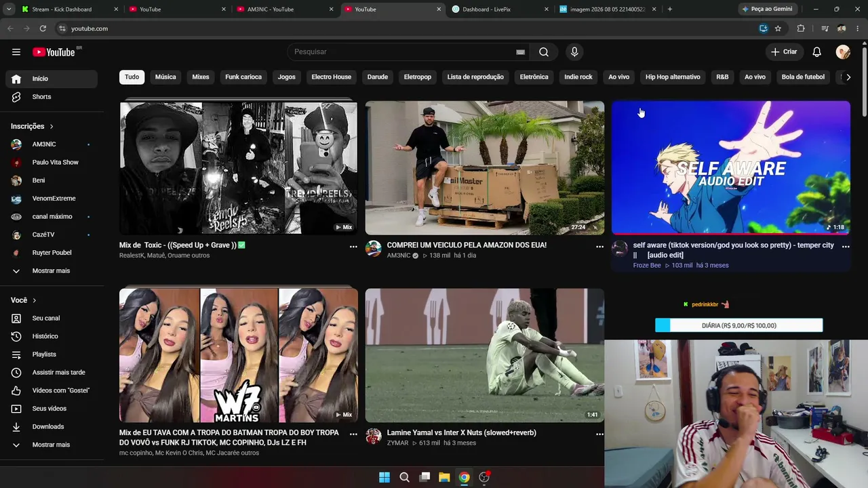Select the Funk carioca filter chip
This screenshot has height=488, width=868.
[x=243, y=77]
